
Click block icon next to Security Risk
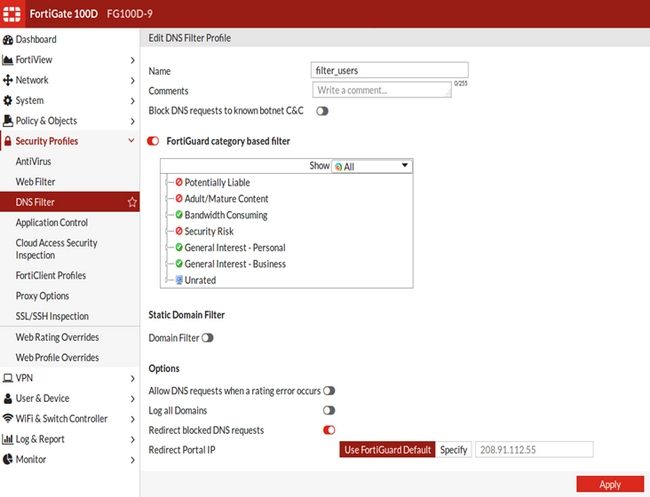click(x=179, y=231)
